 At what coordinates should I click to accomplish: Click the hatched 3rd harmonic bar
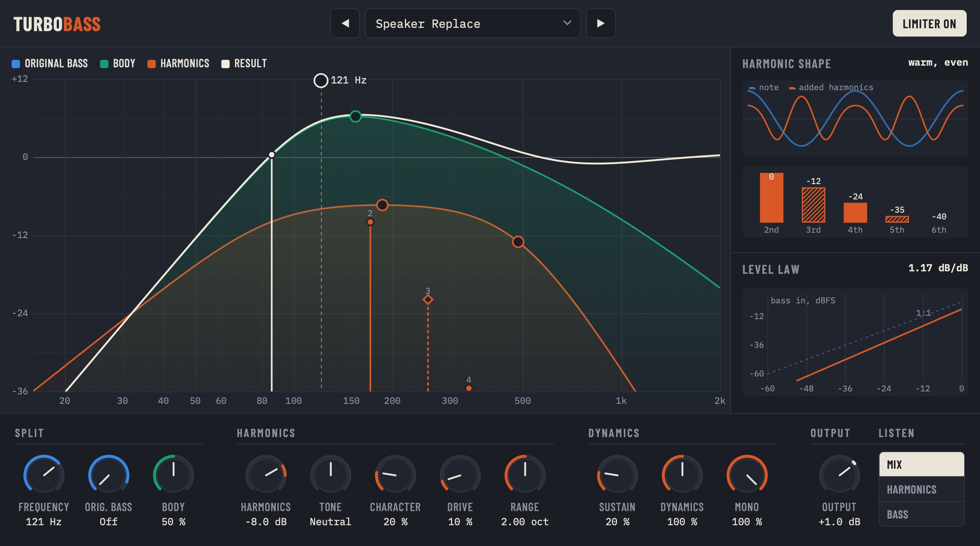pyautogui.click(x=813, y=205)
